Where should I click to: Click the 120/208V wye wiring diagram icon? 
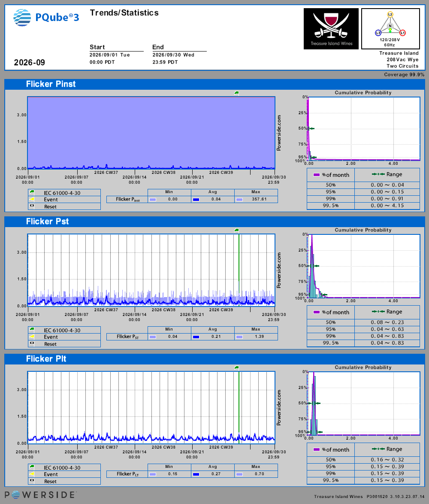390,29
